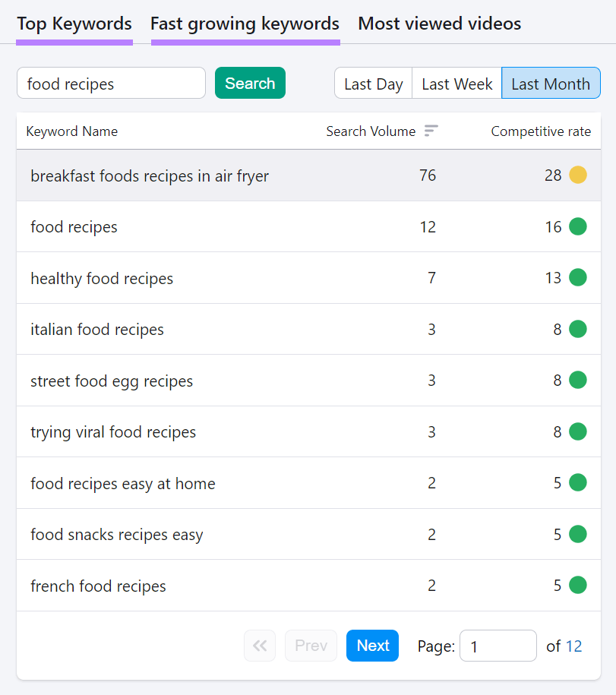The image size is (616, 695).
Task: Click the green dot for "trying viral food recipes"
Action: coord(577,431)
